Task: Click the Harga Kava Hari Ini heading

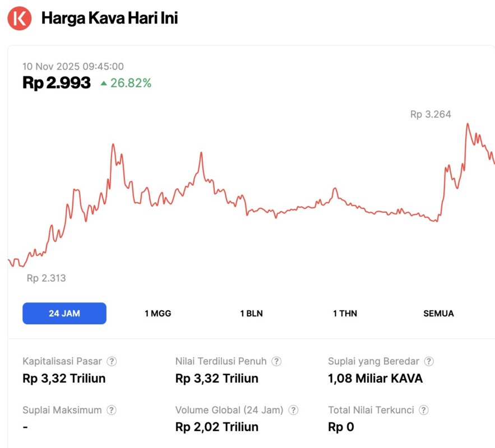Action: [x=109, y=18]
